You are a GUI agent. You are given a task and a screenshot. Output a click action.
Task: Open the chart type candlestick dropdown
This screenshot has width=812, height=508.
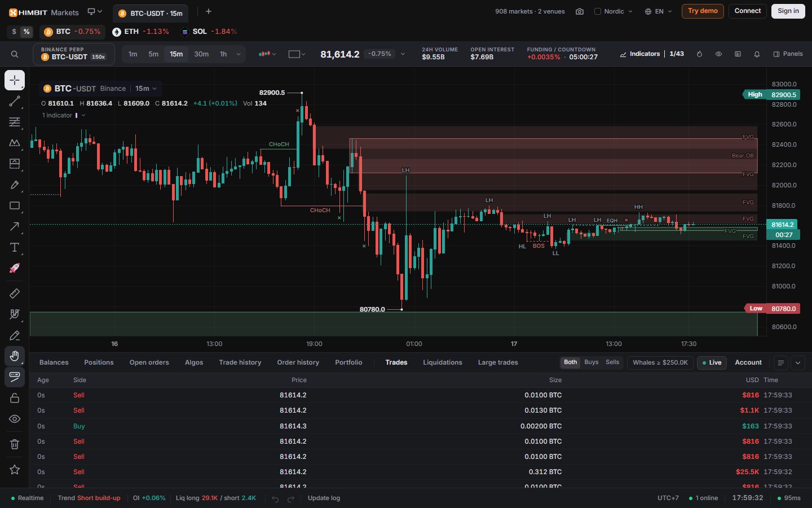click(x=267, y=54)
